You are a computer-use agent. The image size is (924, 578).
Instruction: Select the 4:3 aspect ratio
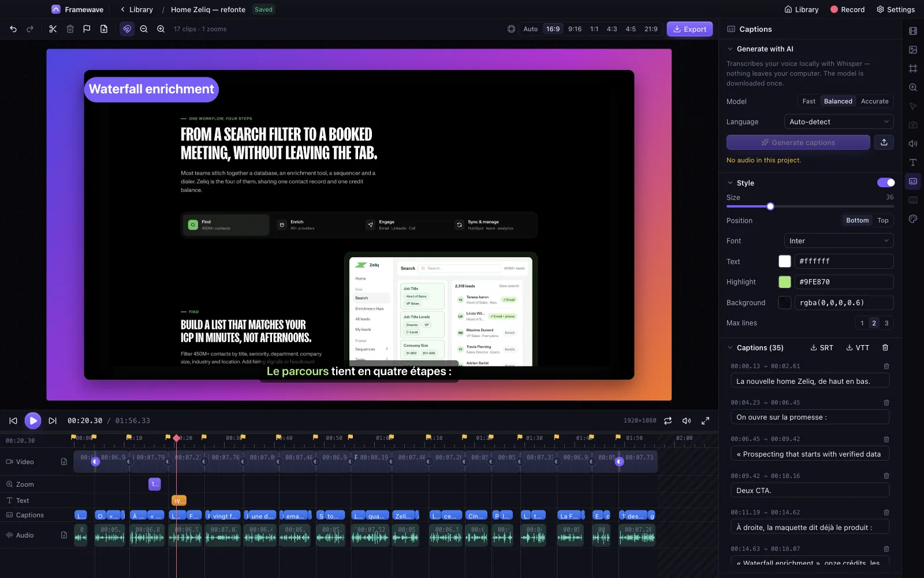point(612,29)
